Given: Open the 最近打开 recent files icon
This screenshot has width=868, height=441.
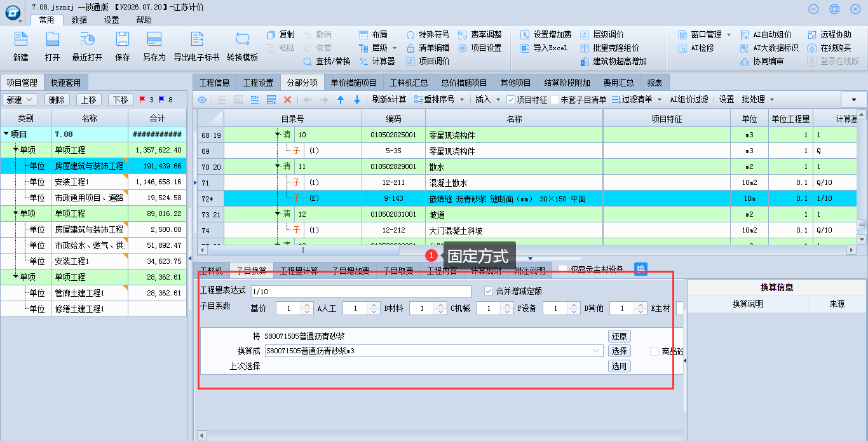Looking at the screenshot, I should [87, 39].
